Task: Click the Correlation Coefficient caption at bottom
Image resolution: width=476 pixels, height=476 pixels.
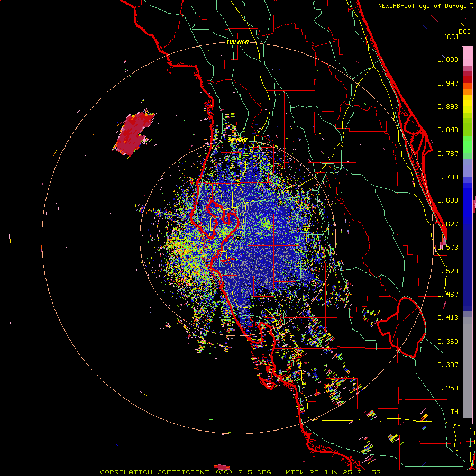Action: tap(240, 472)
